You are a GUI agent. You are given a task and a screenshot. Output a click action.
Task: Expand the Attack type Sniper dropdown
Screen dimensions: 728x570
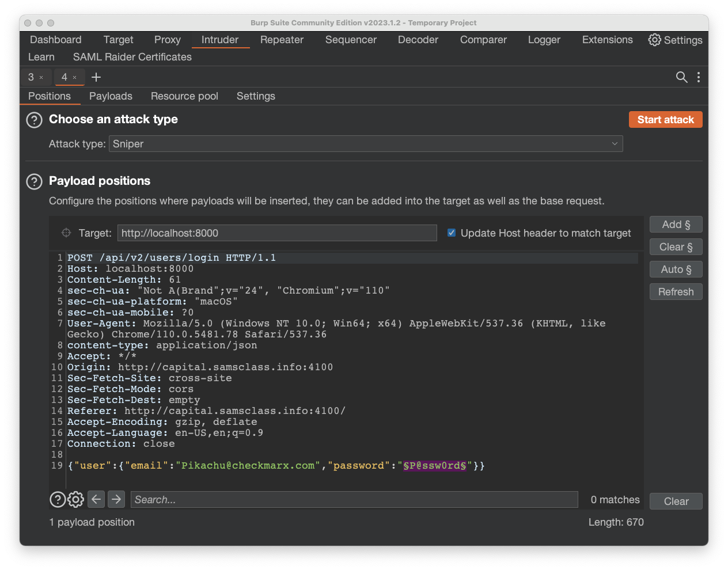pyautogui.click(x=365, y=144)
